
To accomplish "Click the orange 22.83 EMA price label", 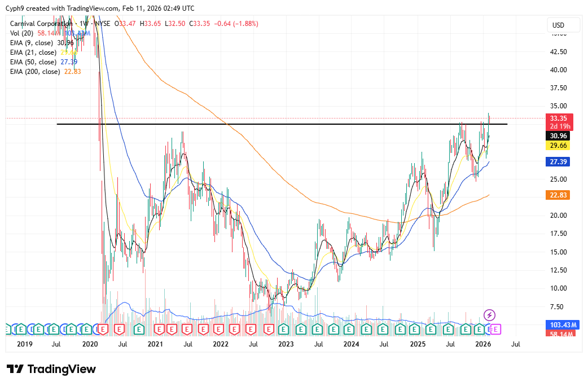I will click(559, 195).
